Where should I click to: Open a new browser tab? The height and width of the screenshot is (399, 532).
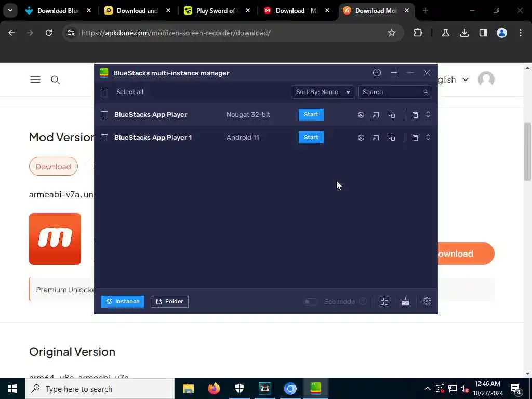pyautogui.click(x=425, y=11)
